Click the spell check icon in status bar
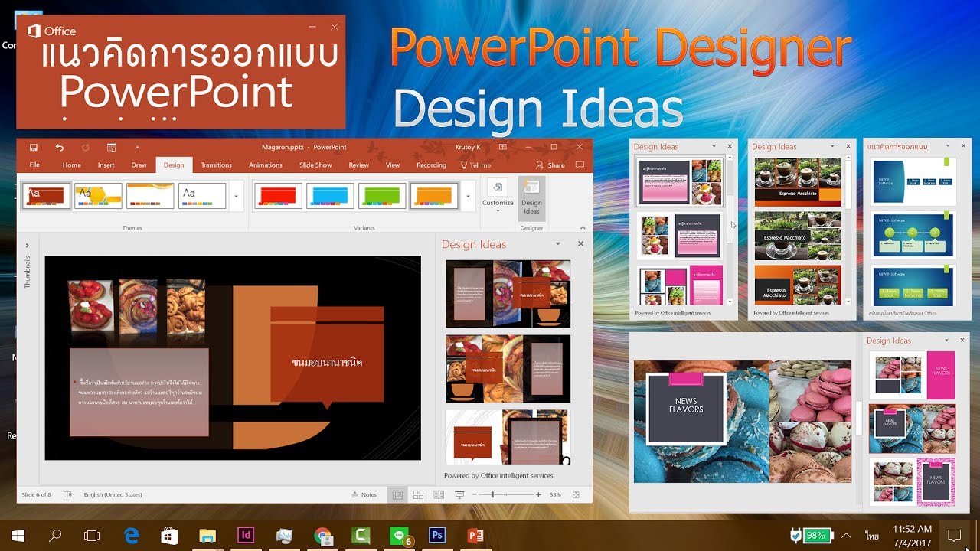Screen dimensions: 980x551 pos(67,495)
